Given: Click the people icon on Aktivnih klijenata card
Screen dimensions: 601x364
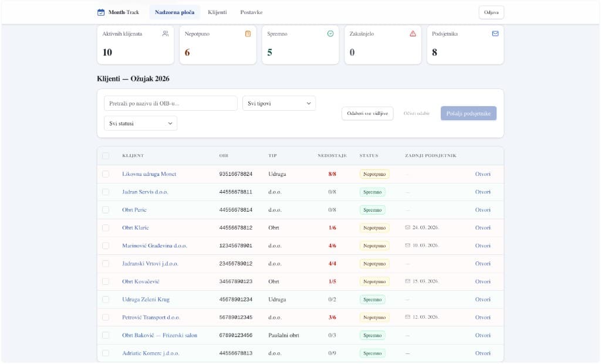Looking at the screenshot, I should [163, 35].
